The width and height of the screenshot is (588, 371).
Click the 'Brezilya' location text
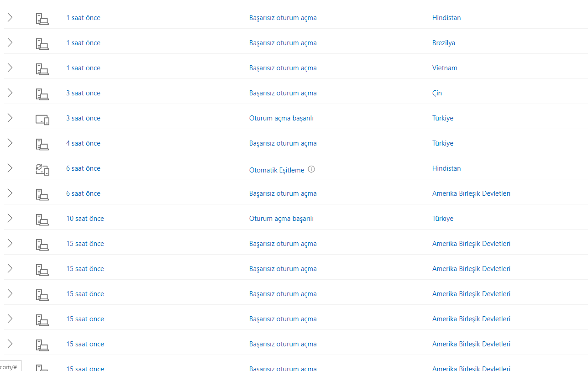tap(444, 43)
